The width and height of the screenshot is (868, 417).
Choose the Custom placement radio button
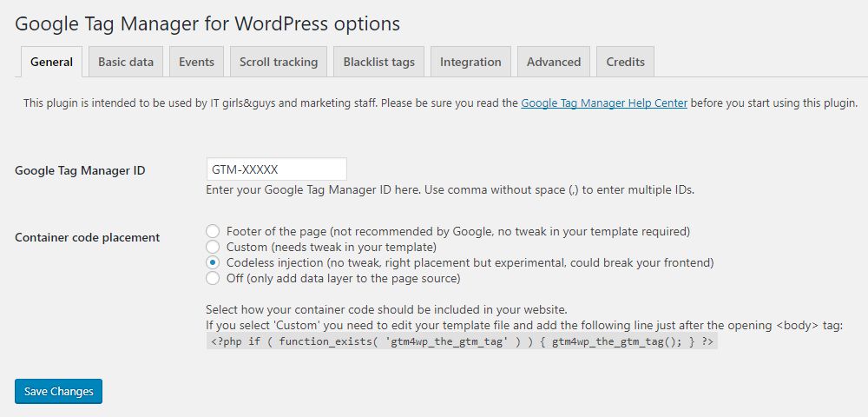213,247
